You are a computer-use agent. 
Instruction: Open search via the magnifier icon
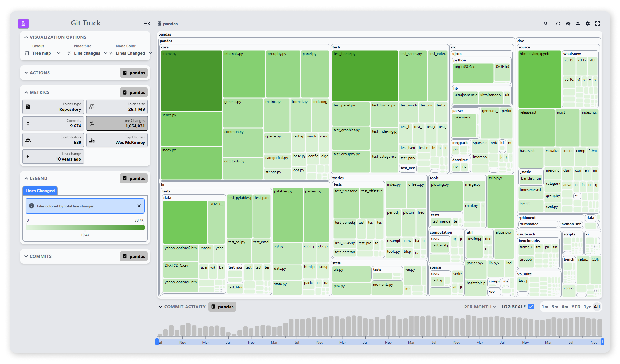pos(546,24)
